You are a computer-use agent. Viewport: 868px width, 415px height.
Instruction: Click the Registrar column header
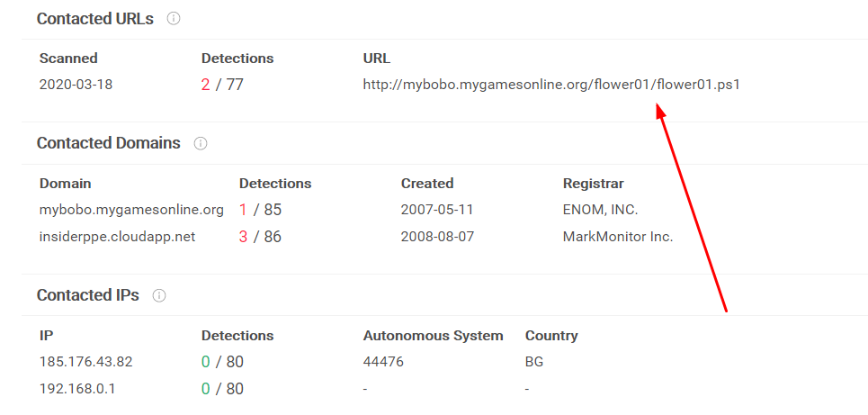(594, 184)
